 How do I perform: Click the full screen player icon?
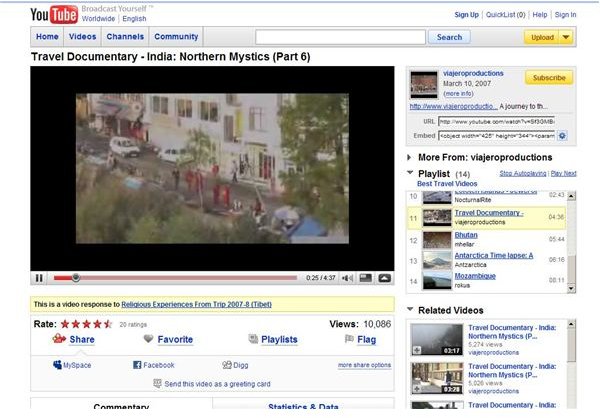click(385, 278)
